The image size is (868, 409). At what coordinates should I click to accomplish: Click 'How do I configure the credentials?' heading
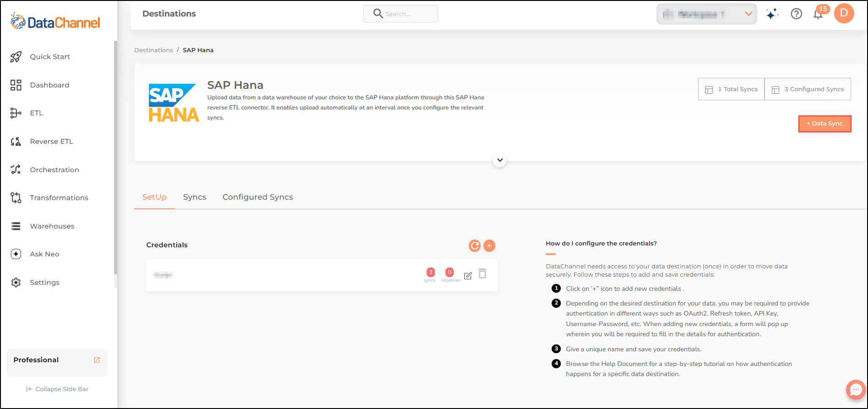click(x=601, y=244)
